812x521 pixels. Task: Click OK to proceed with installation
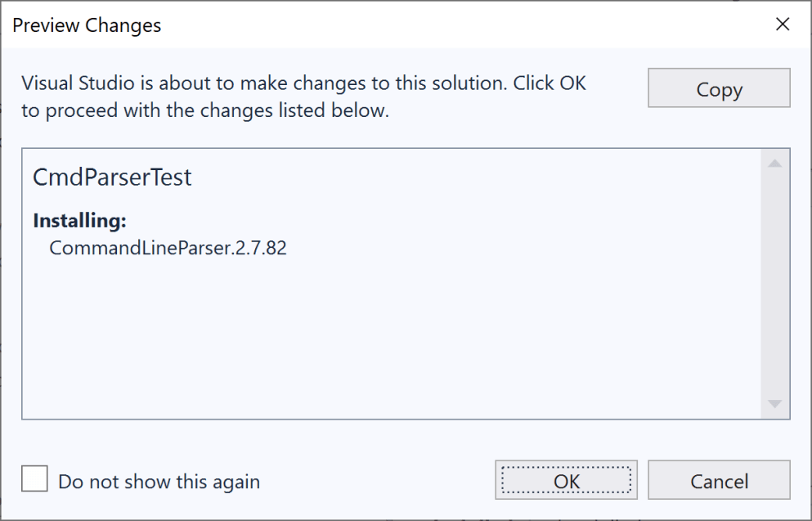pyautogui.click(x=566, y=480)
